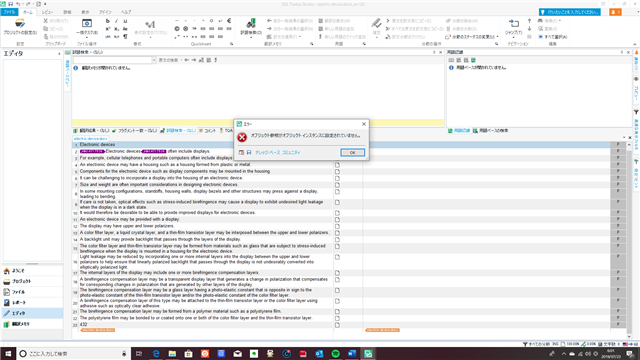The image size is (640, 360).
Task: Insert the copyright symbol from QuickInsert
Action: 177,29
